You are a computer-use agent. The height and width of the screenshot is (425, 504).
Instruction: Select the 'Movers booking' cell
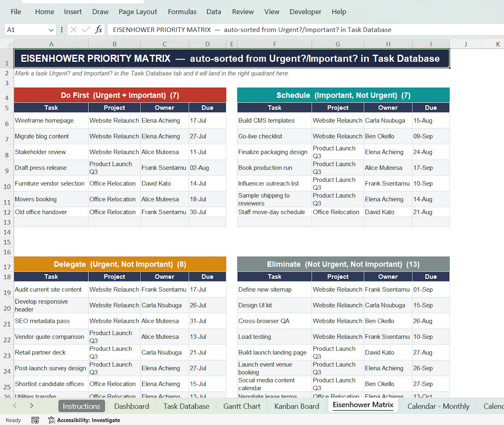(x=51, y=199)
